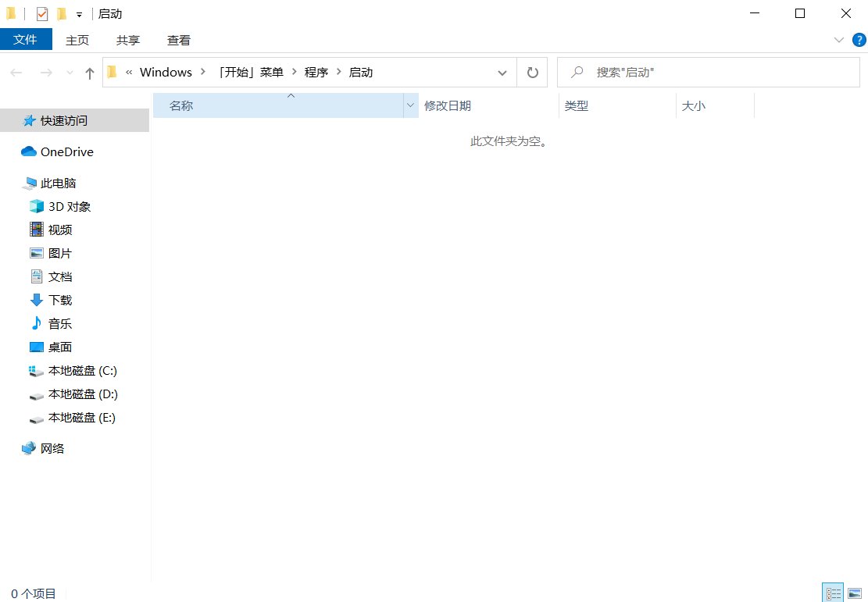This screenshot has width=868, height=602.
Task: Switch to details view mode
Action: click(x=832, y=592)
